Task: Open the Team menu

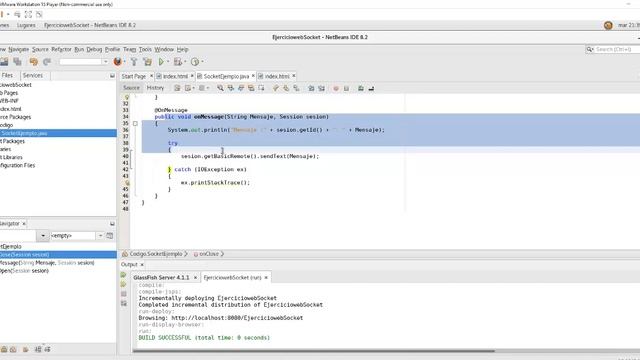Action: [x=129, y=49]
